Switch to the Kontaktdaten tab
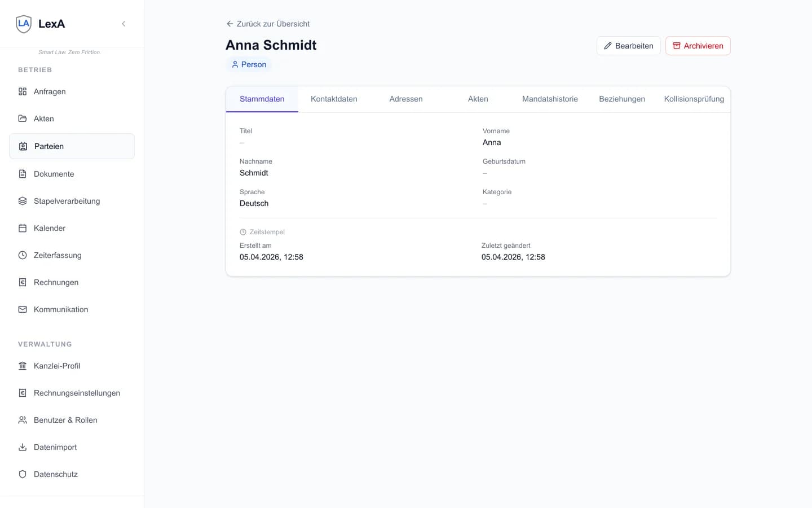 (334, 99)
